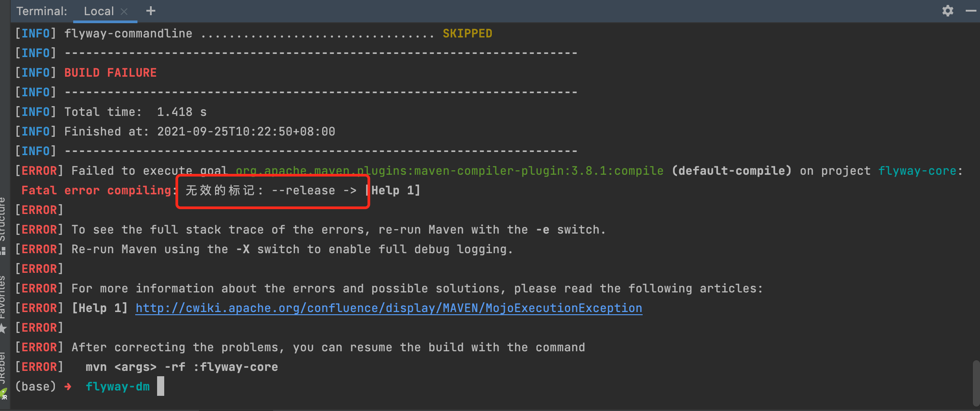Click 'Total time: 1.418 s' line

135,112
